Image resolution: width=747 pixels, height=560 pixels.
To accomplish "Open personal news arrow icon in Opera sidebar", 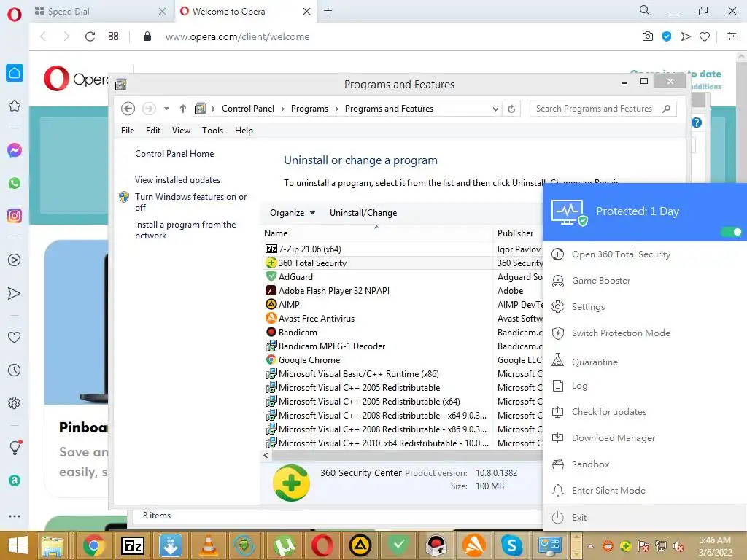I will click(15, 293).
